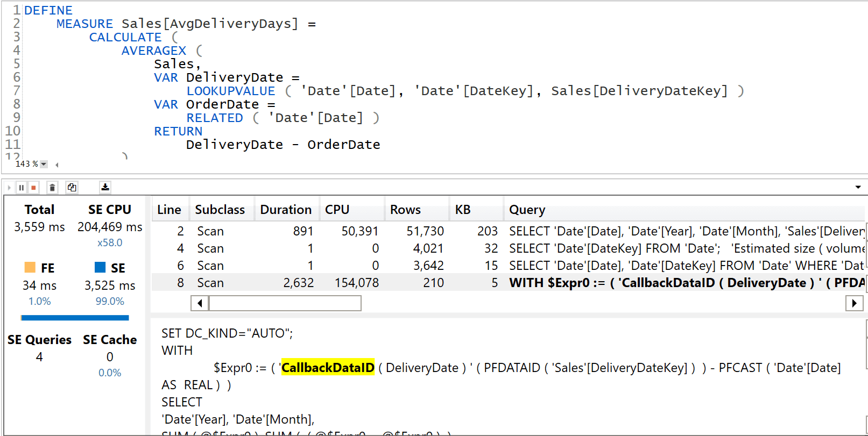Screen dimensions: 868x436
Task: Click editor line number 7
Action: click(17, 90)
